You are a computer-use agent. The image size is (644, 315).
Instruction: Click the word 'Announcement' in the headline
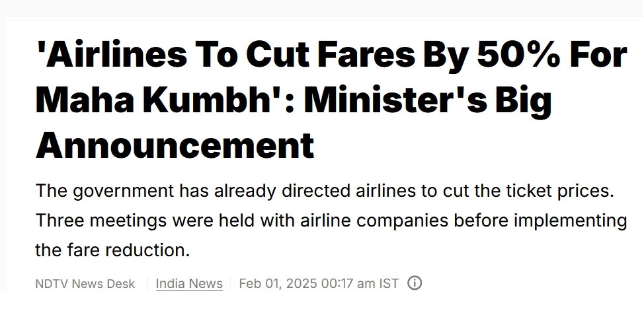point(175,145)
